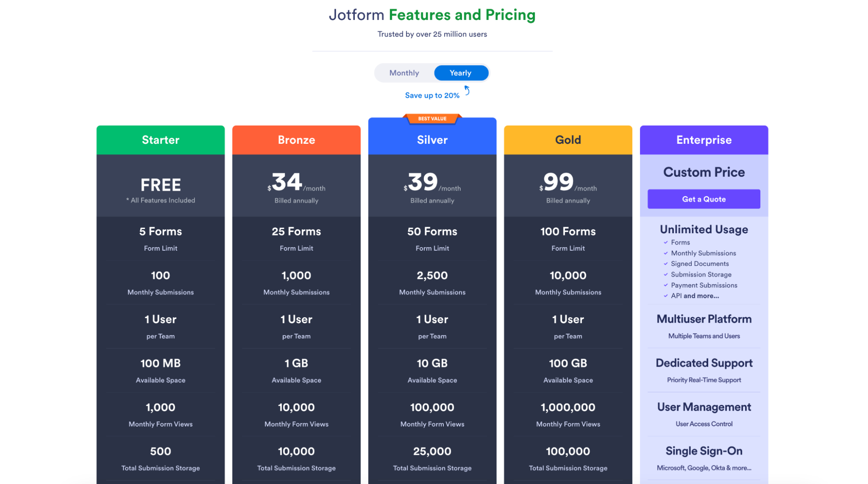Click 25 Forms in Bronze plan
This screenshot has height=484, width=868.
coord(296,232)
